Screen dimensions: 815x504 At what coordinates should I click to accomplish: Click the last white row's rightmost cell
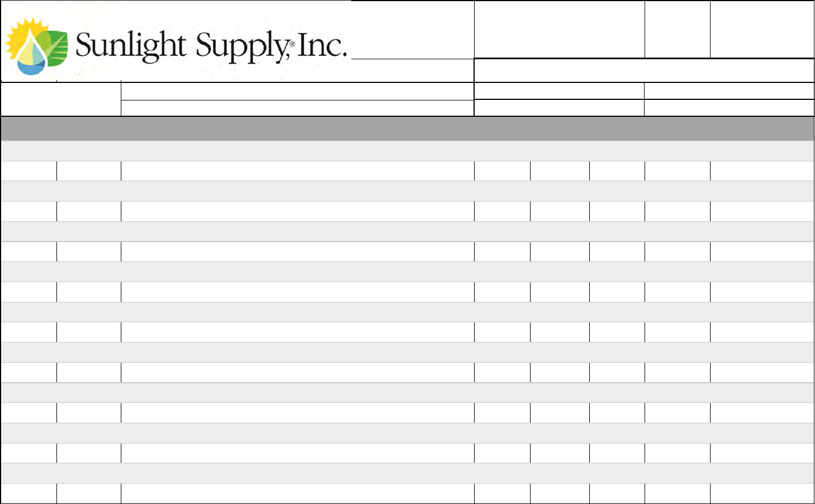click(762, 493)
